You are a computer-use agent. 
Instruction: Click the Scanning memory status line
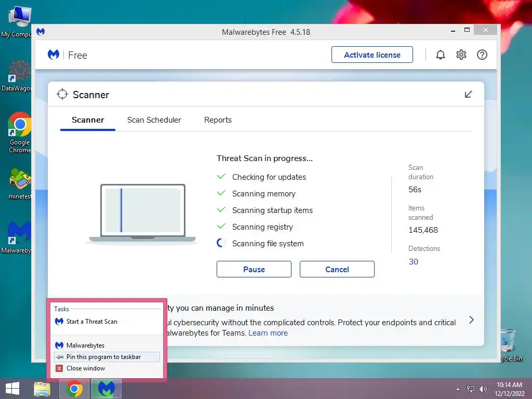click(263, 194)
